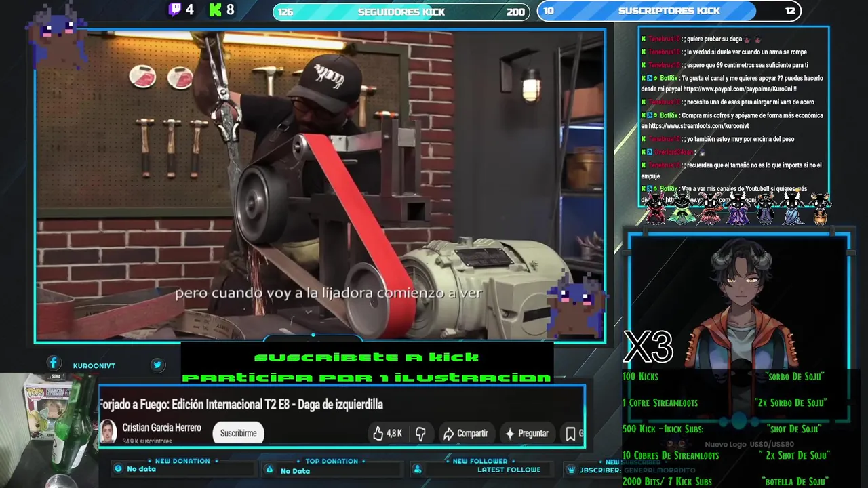Click the '2000 Bits/ 7 Kick Subs' reward entry
The height and width of the screenshot is (488, 868).
(x=667, y=482)
